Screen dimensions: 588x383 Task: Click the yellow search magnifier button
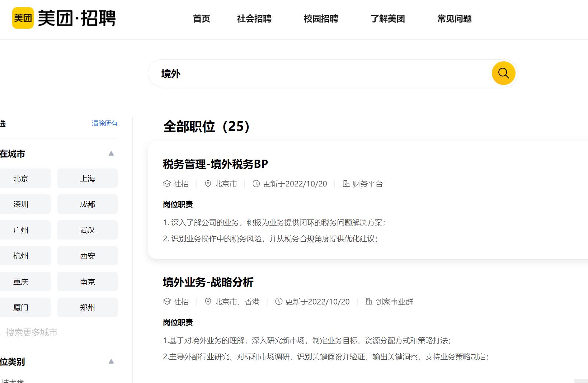tap(503, 73)
